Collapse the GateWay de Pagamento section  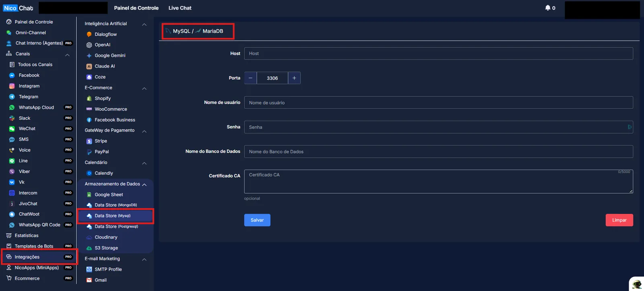tap(144, 131)
